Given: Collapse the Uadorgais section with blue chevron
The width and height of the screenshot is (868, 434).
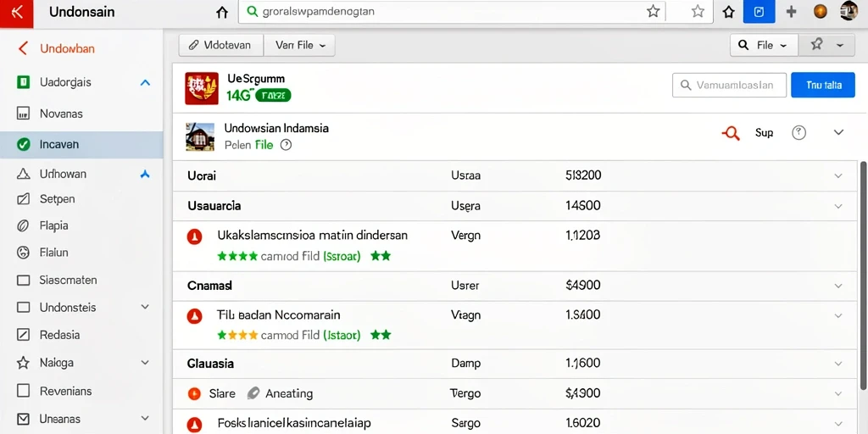Looking at the screenshot, I should point(145,82).
